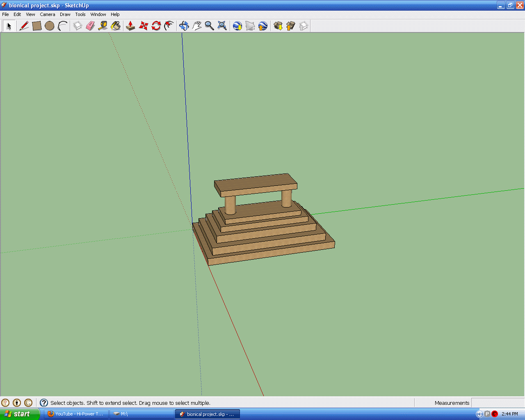Image resolution: width=525 pixels, height=420 pixels.
Task: Select the Move tool with red arrows
Action: 143,26
